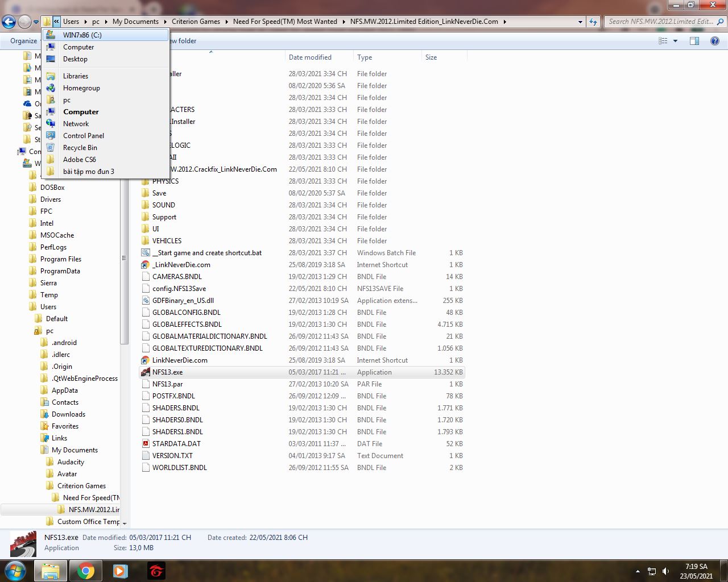
Task: Select Downloads folder in navigation tree
Action: pyautogui.click(x=68, y=414)
